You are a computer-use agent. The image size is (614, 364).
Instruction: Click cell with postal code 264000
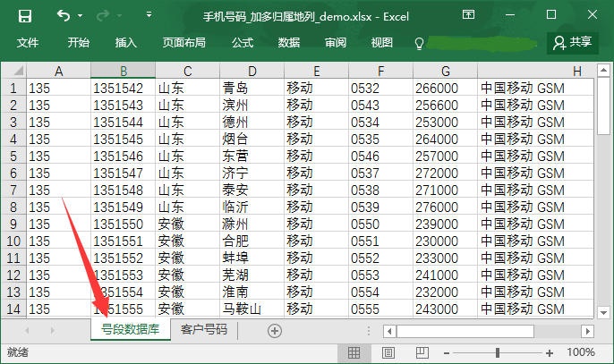click(x=445, y=139)
